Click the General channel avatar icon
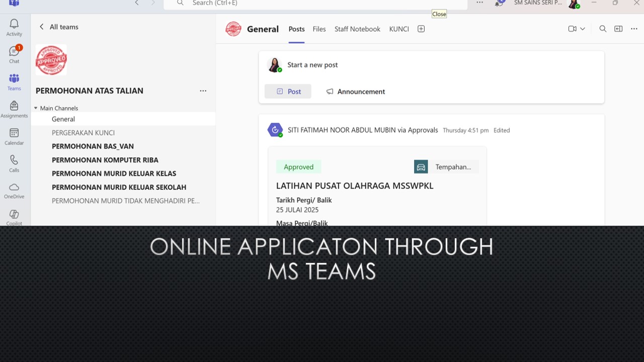Image resolution: width=644 pixels, height=362 pixels. tap(233, 29)
